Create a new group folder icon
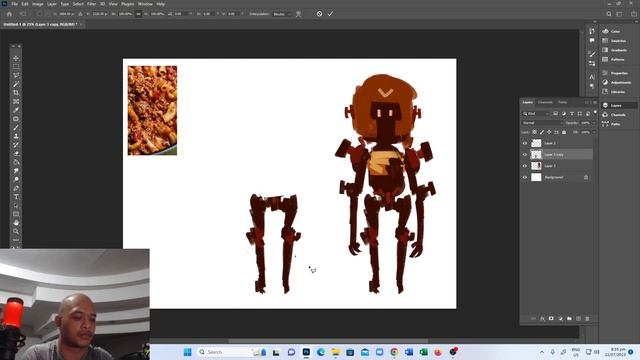Viewport: 640px width, 360px height. point(569,318)
